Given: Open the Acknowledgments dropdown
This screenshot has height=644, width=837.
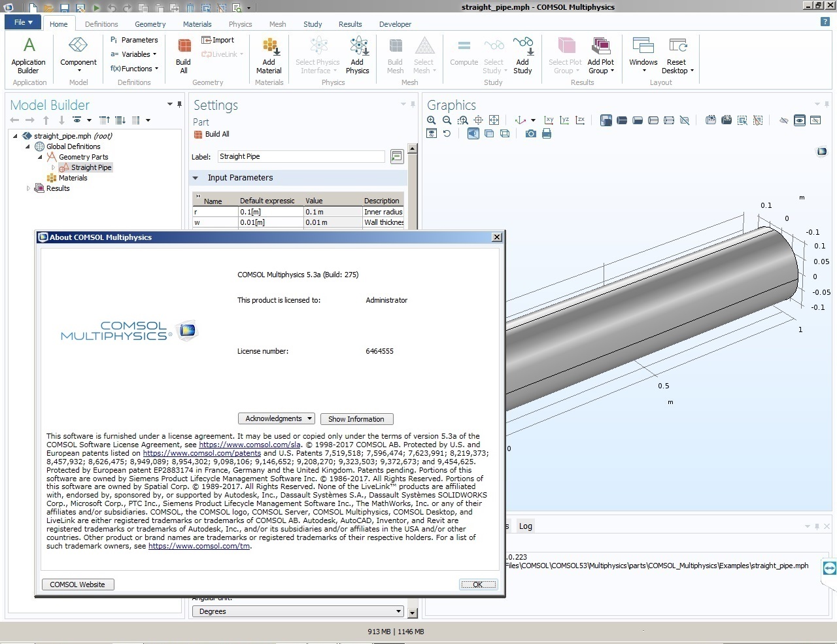Looking at the screenshot, I should pyautogui.click(x=277, y=418).
